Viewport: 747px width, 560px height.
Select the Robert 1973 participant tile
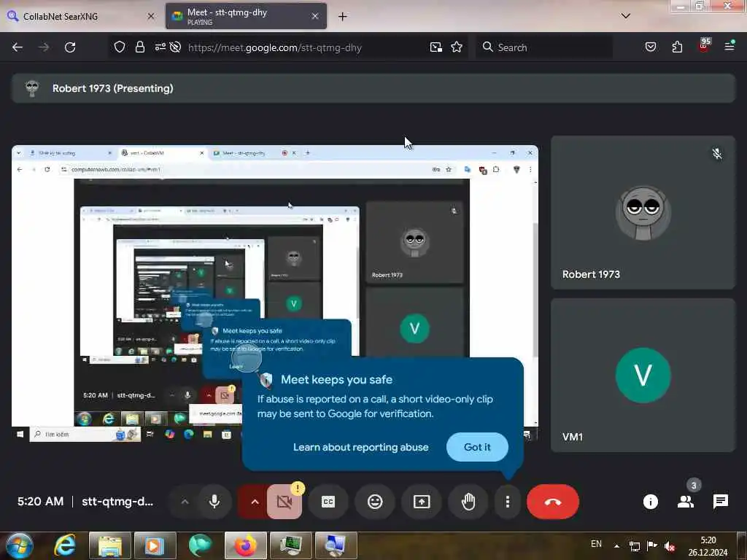click(x=643, y=212)
